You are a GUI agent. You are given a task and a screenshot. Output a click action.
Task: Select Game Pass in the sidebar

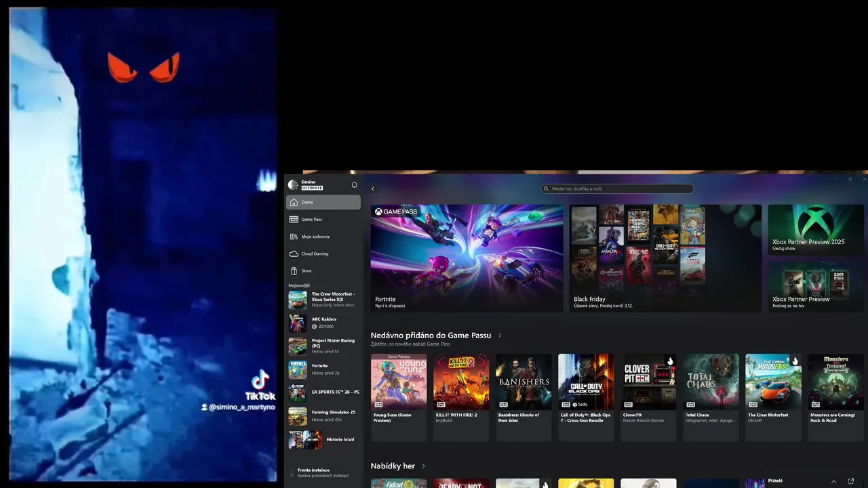point(323,220)
